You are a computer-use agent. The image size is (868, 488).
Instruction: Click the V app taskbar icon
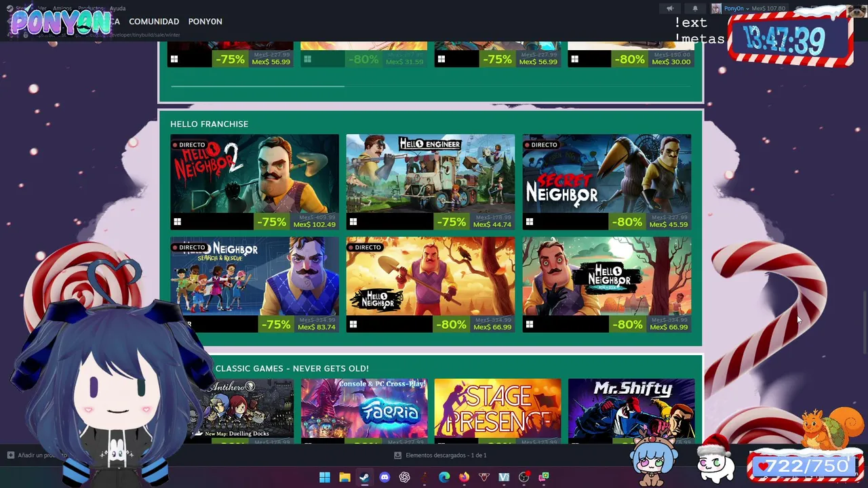504,477
